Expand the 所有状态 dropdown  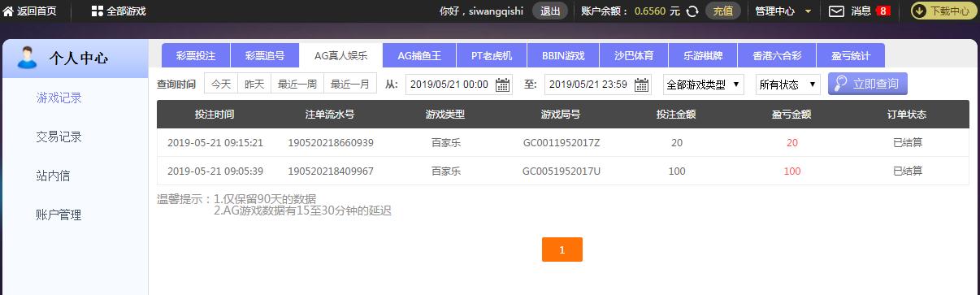(x=787, y=85)
